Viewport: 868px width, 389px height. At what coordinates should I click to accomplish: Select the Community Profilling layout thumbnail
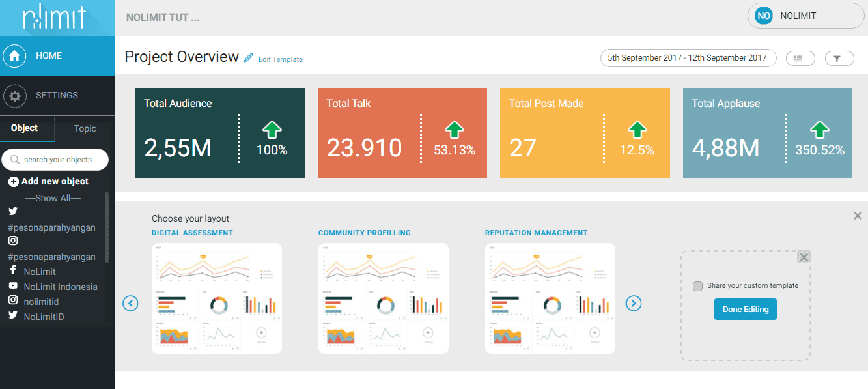click(x=384, y=298)
